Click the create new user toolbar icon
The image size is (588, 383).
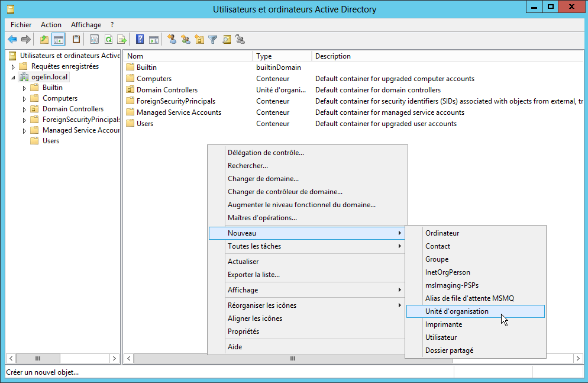pos(172,40)
